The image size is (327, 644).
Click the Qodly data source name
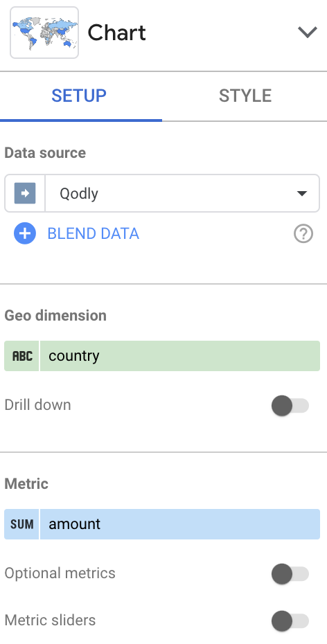click(79, 193)
